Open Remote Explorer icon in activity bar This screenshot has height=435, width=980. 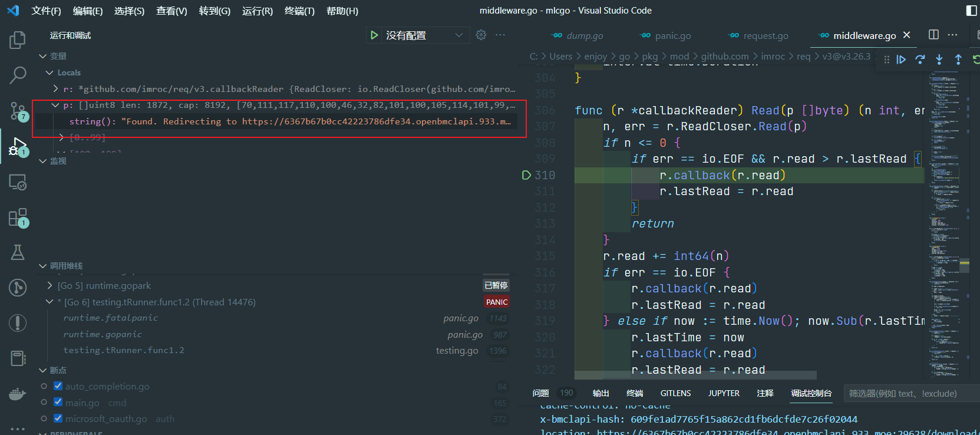tap(18, 182)
